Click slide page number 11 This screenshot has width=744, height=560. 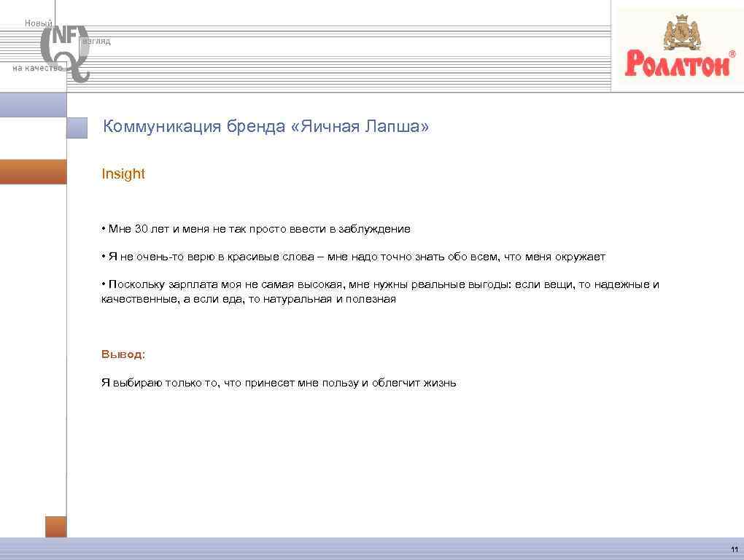click(x=735, y=550)
